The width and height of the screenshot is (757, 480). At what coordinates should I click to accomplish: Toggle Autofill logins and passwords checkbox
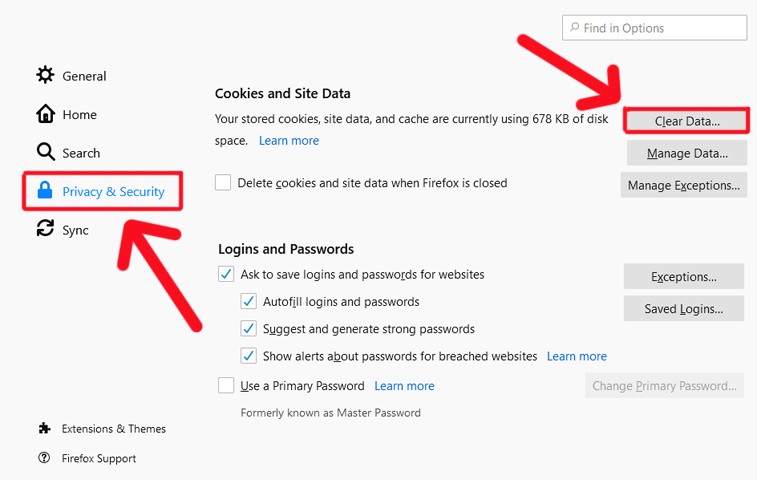tap(248, 301)
